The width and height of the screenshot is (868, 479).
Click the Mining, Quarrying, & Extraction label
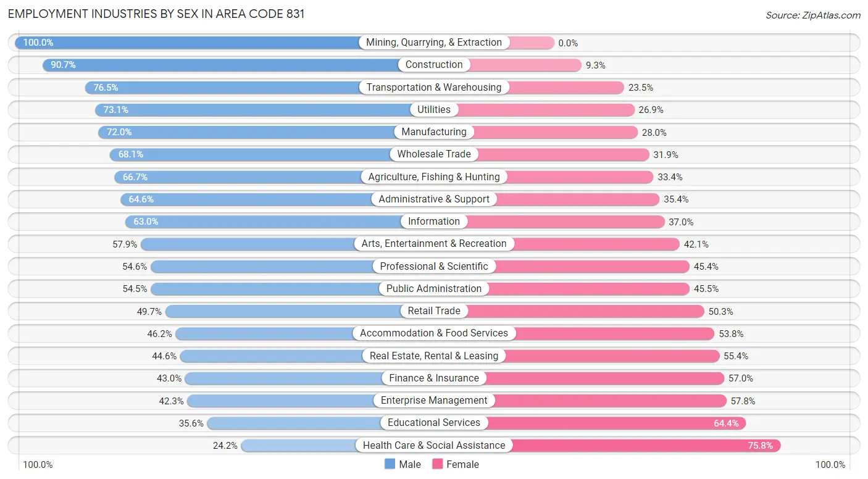pos(434,43)
